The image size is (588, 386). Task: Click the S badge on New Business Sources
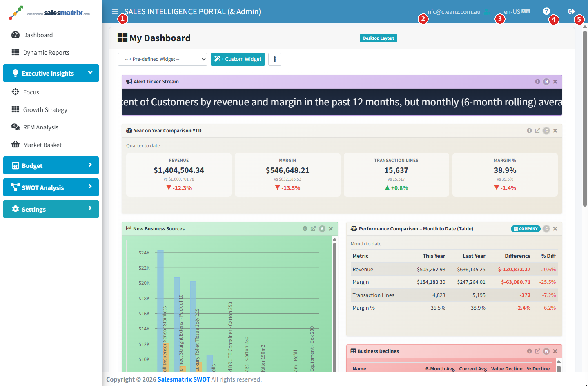tap(322, 229)
